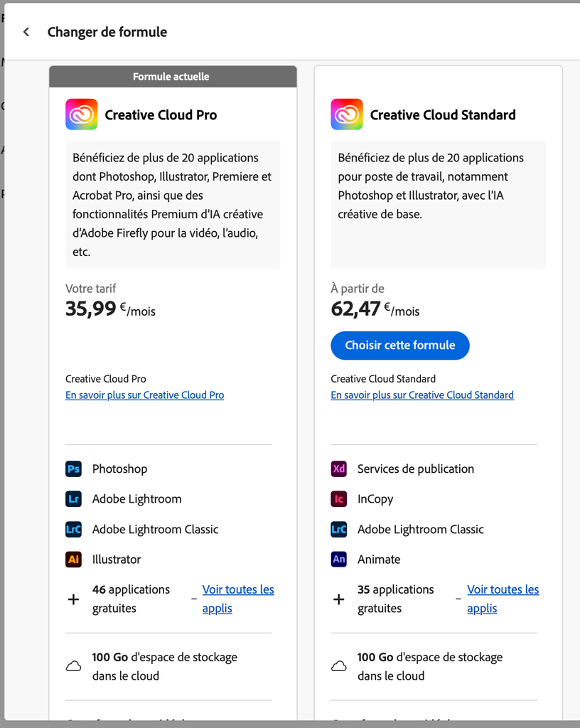This screenshot has width=580, height=728.
Task: Click the Pro plan description box
Action: pos(173,205)
